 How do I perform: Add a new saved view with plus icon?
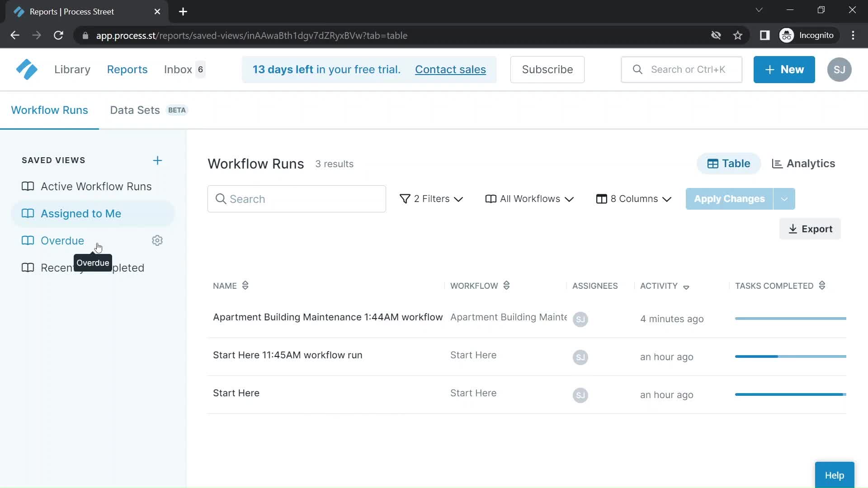[x=157, y=160]
